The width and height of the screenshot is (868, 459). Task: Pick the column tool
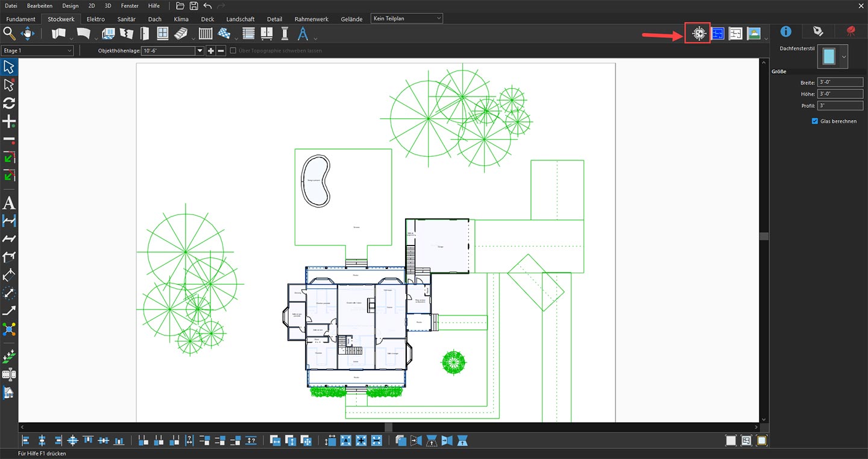(285, 34)
